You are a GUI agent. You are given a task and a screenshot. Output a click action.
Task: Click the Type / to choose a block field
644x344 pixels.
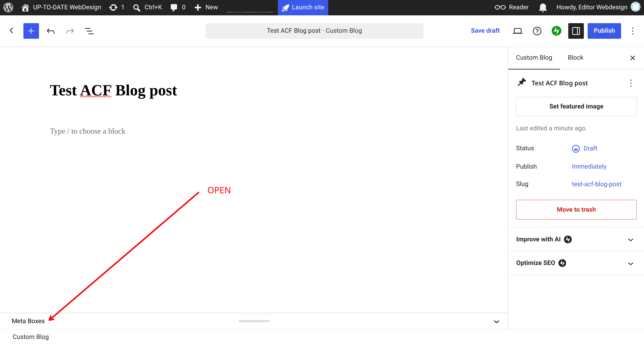88,131
